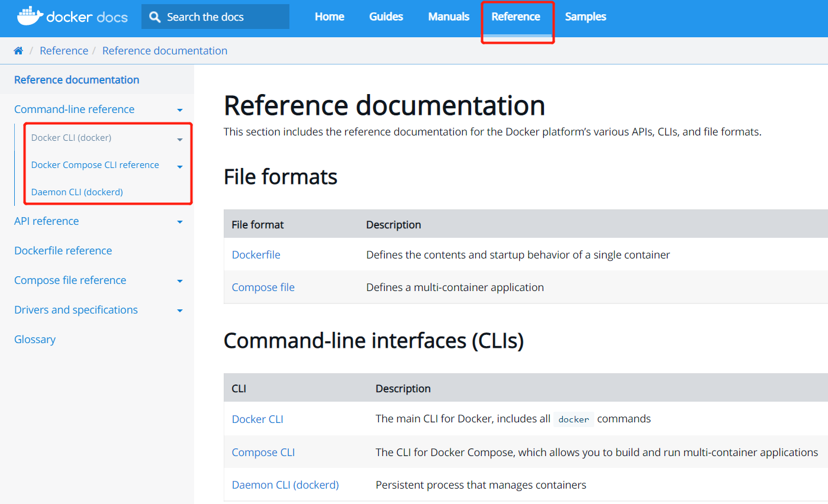Select the Reference tab
Image resolution: width=828 pixels, height=504 pixels.
click(x=516, y=17)
